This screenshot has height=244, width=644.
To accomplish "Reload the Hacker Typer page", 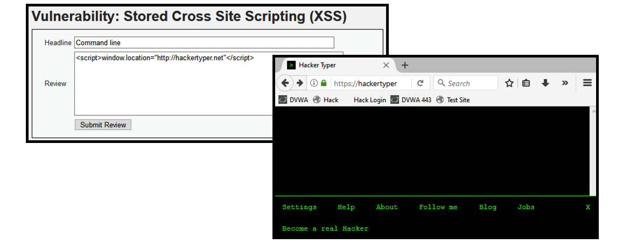I will (420, 83).
